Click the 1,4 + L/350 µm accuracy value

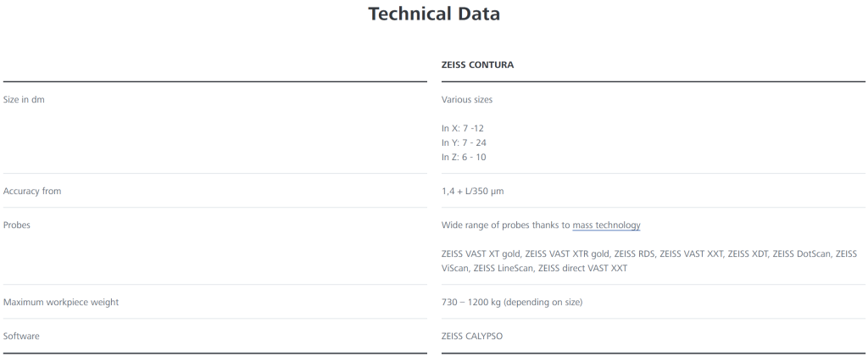pos(473,192)
